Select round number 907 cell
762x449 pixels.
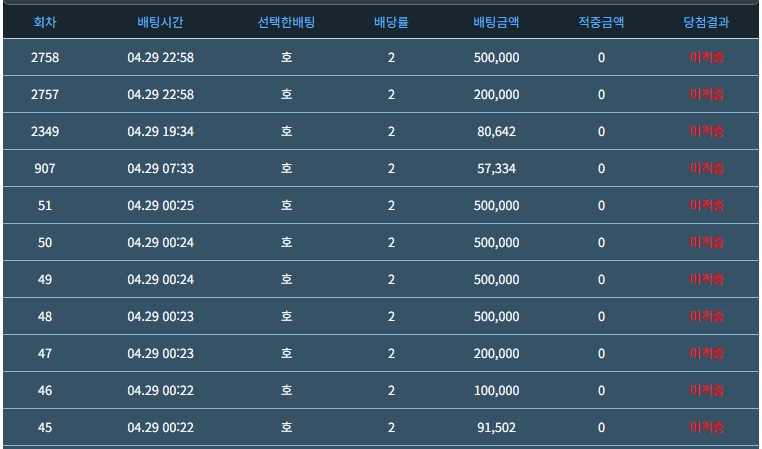click(x=45, y=169)
